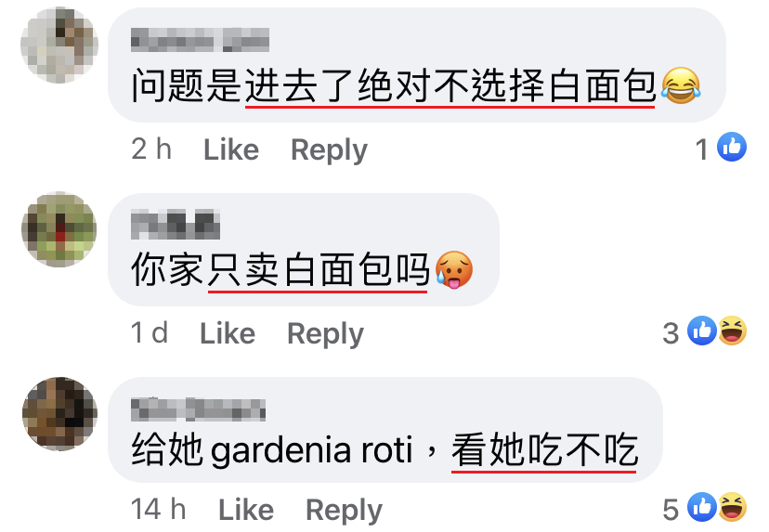This screenshot has height=532, width=769.
Task: View the reaction count of 5
Action: [x=671, y=510]
